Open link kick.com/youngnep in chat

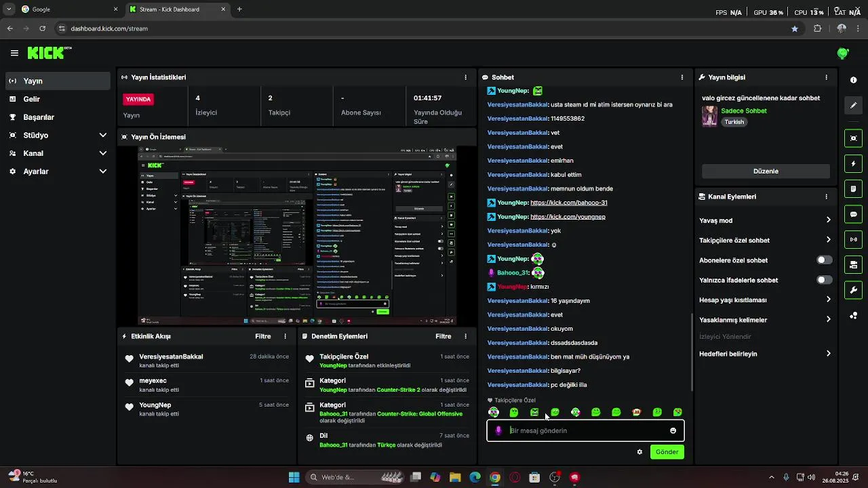pyautogui.click(x=568, y=217)
